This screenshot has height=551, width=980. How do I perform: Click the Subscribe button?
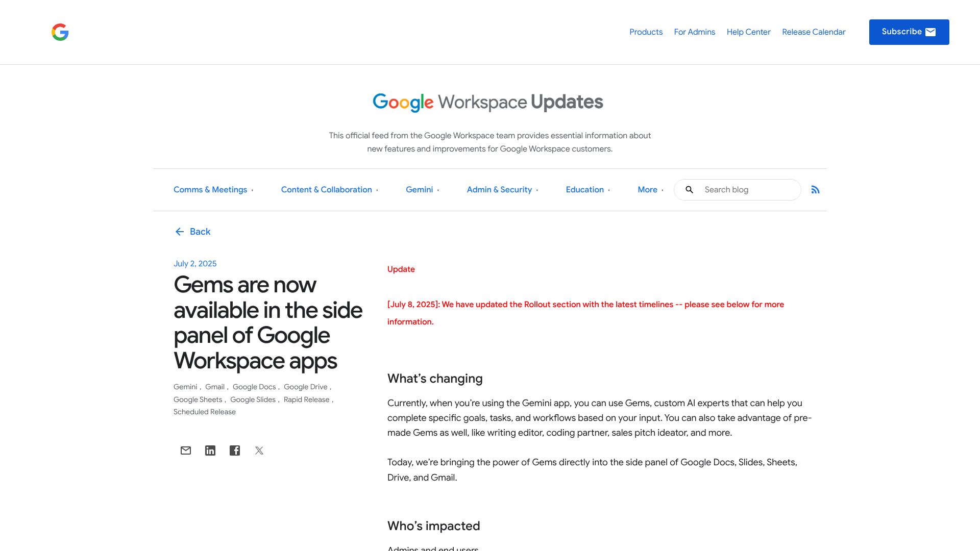click(909, 32)
